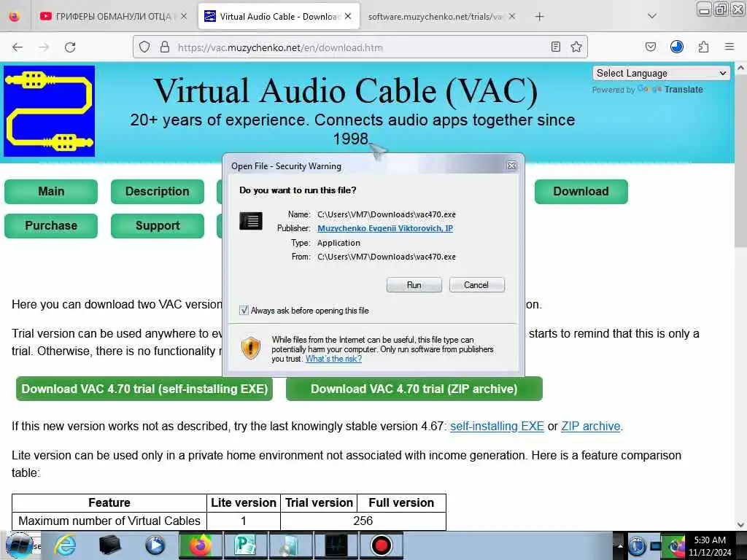Click the Run button in security warning
Image resolution: width=747 pixels, height=560 pixels.
pyautogui.click(x=414, y=285)
